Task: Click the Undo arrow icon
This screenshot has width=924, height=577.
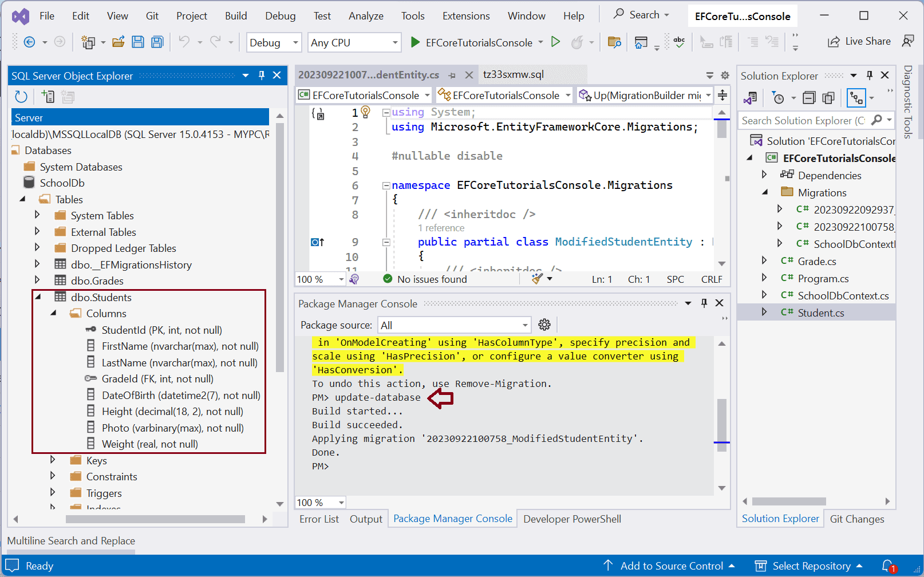Action: click(184, 42)
